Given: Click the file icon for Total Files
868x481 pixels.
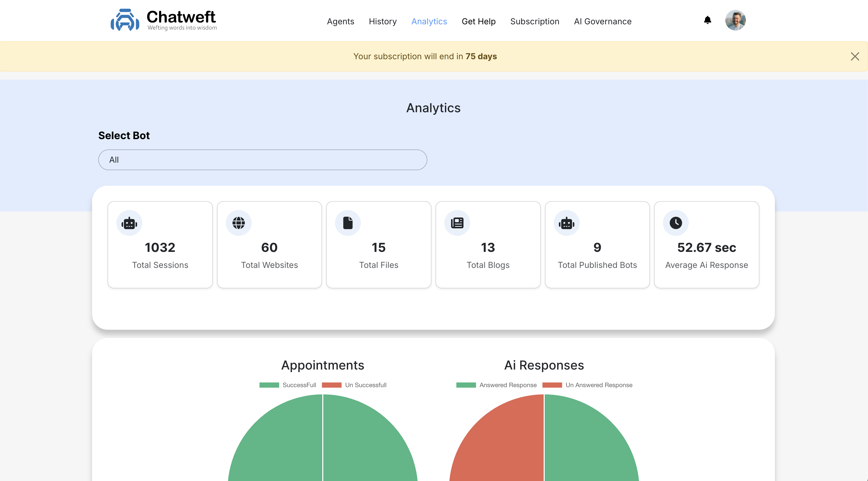Looking at the screenshot, I should [348, 223].
